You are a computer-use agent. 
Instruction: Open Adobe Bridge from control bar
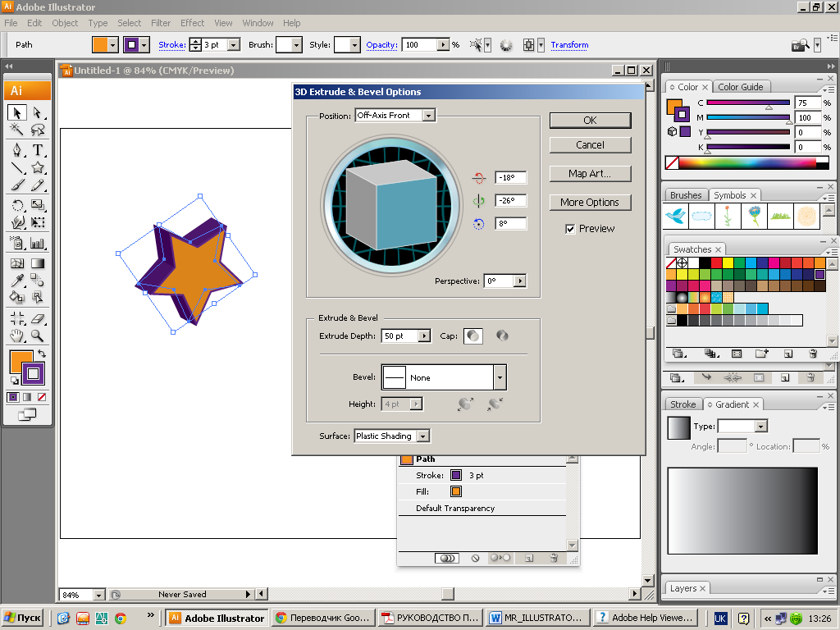point(801,45)
